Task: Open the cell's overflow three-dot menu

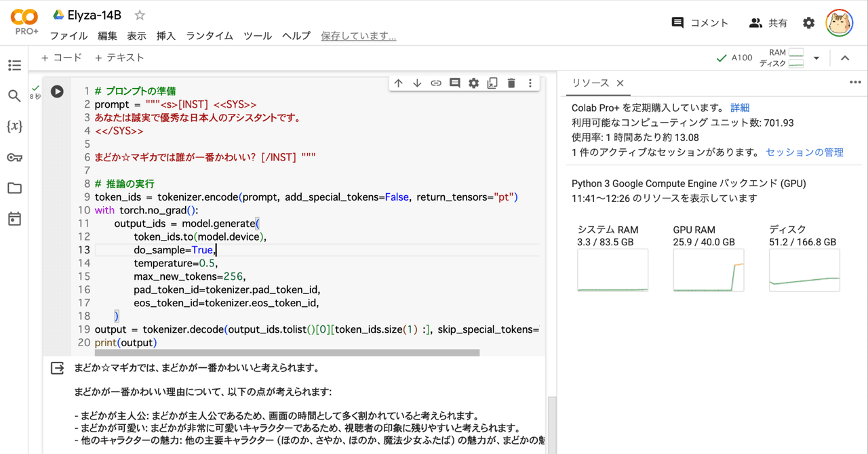Action: (x=530, y=83)
